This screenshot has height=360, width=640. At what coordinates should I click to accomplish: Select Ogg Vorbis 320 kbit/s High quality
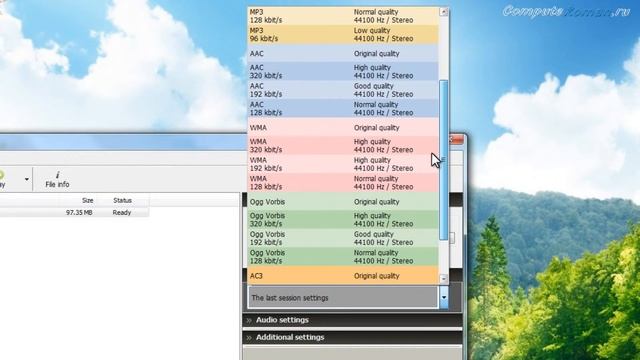(x=343, y=220)
